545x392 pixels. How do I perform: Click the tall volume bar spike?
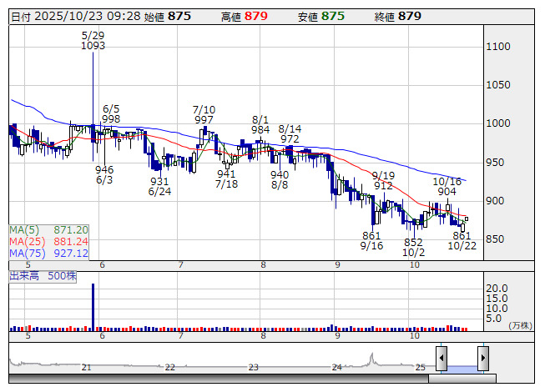coord(93,306)
